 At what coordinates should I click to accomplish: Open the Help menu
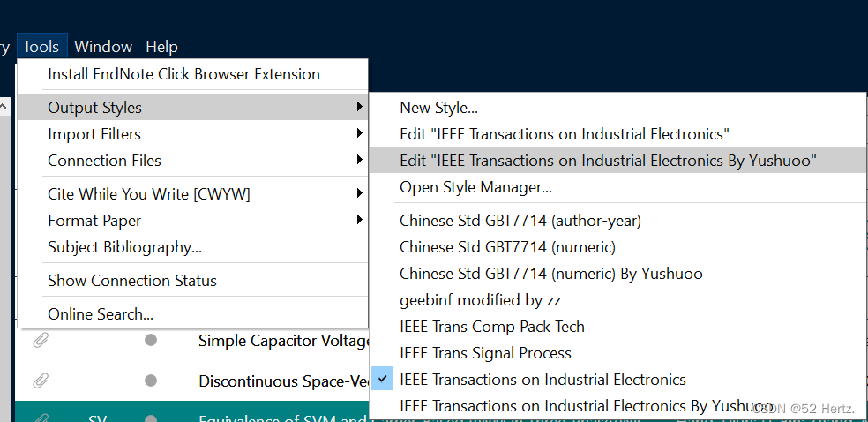(x=161, y=47)
